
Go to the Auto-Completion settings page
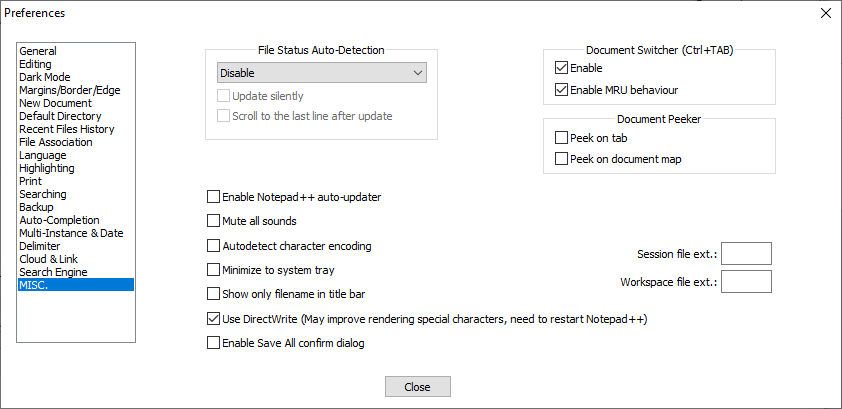pos(60,220)
